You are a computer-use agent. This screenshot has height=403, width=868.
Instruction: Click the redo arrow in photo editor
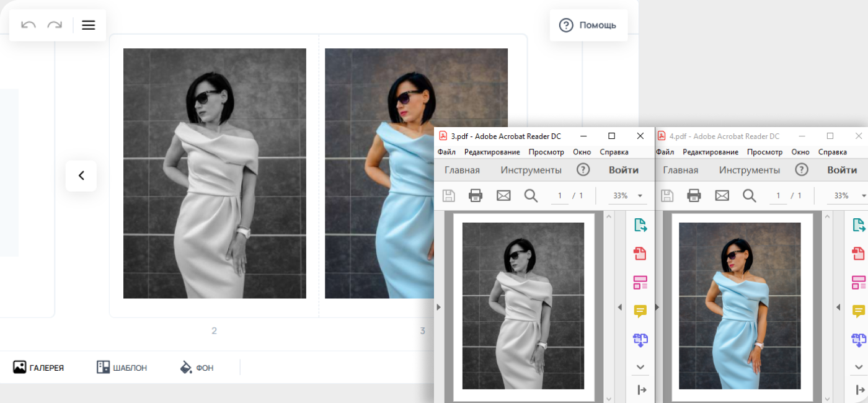(55, 25)
